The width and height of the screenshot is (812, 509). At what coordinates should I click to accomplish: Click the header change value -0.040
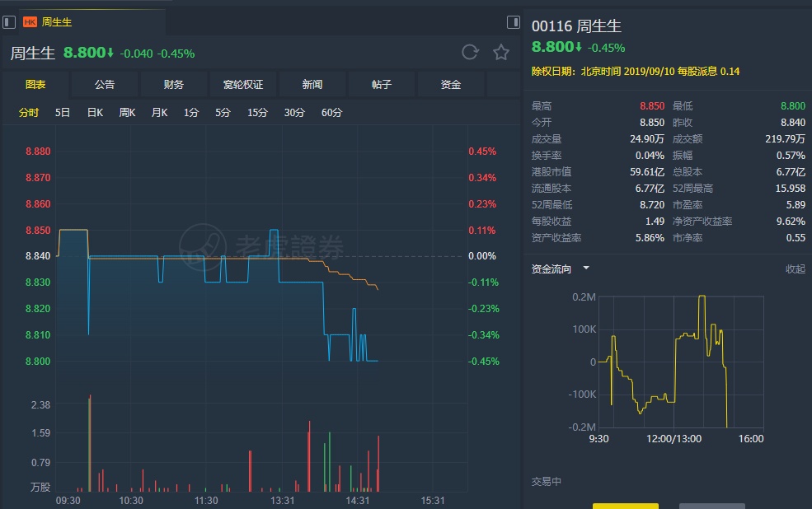[x=136, y=54]
